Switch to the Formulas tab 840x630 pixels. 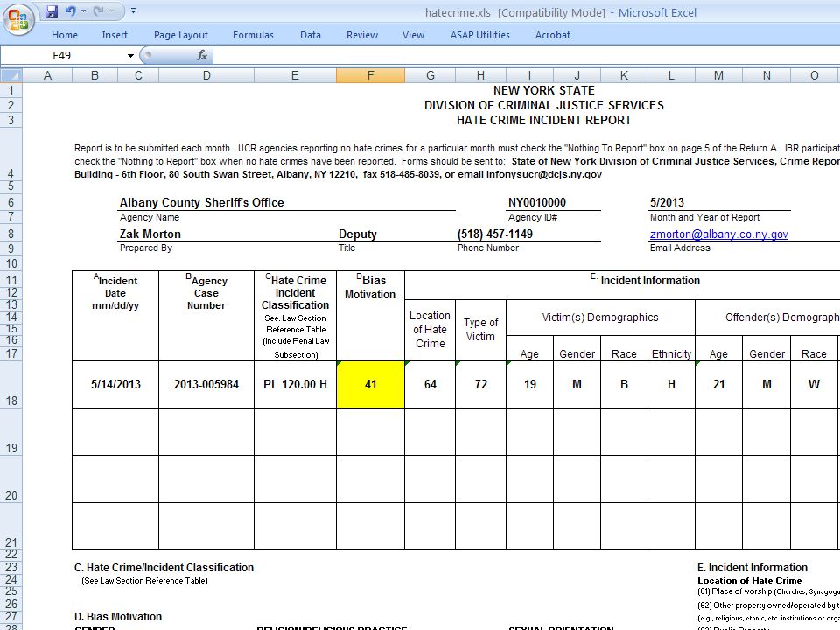pyautogui.click(x=253, y=35)
